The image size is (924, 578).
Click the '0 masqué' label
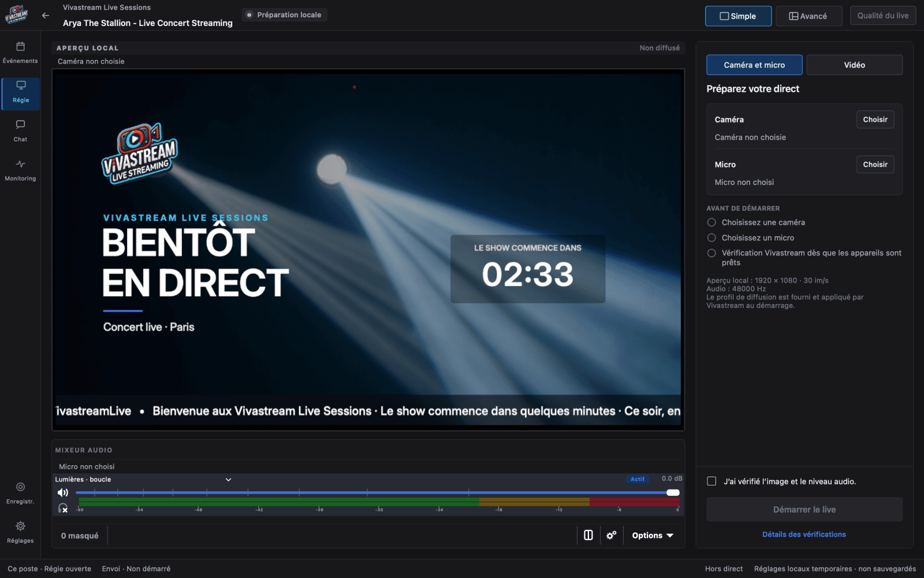click(x=80, y=536)
